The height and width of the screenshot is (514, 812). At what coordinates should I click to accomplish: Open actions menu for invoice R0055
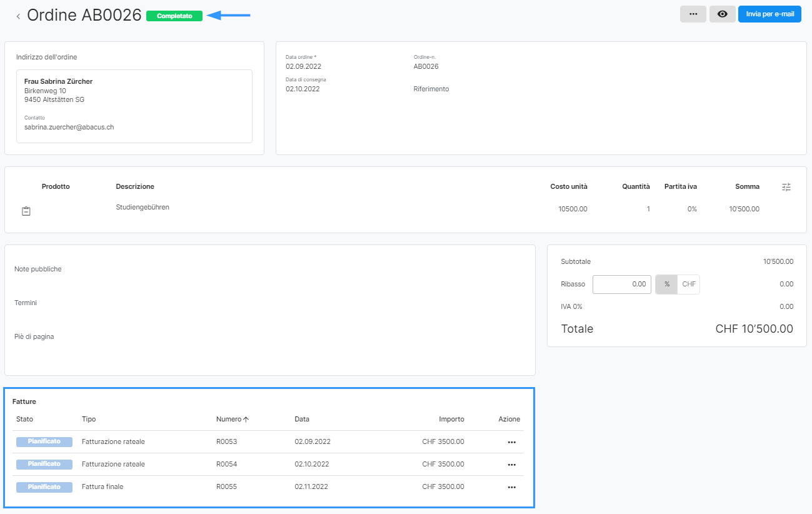tap(511, 487)
